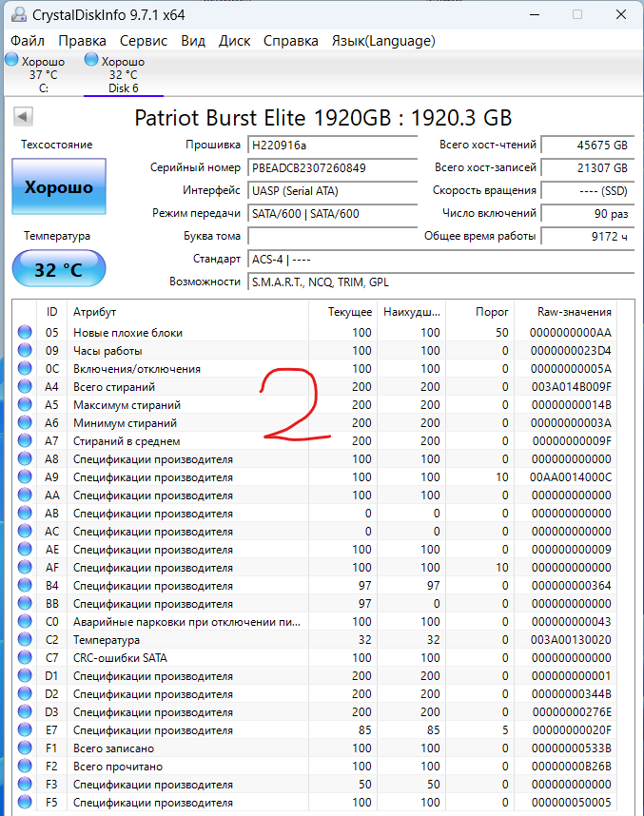Click the ID column header
Viewport: 644px width, 816px height.
52,312
